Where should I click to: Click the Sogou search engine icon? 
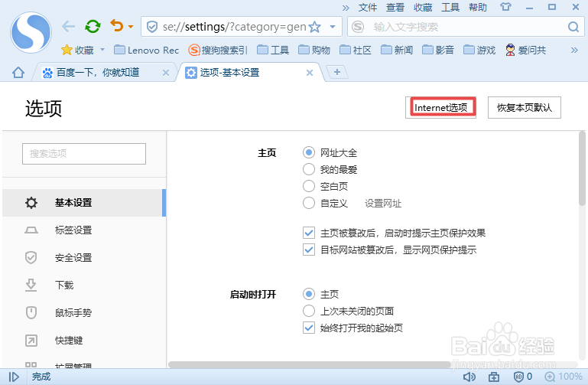click(x=358, y=27)
